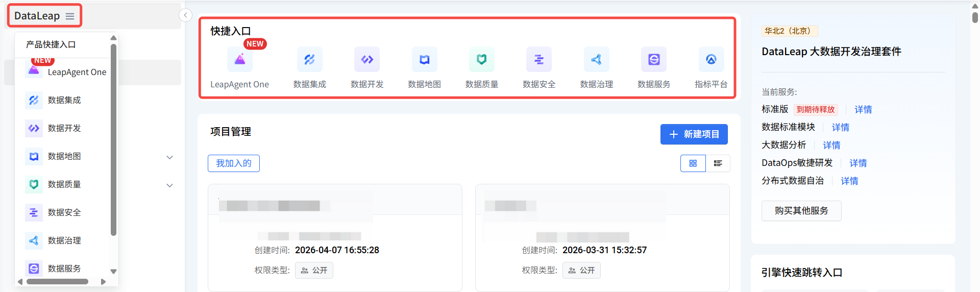980x292 pixels.
Task: Click the 购买其他服务 button
Action: pyautogui.click(x=801, y=211)
